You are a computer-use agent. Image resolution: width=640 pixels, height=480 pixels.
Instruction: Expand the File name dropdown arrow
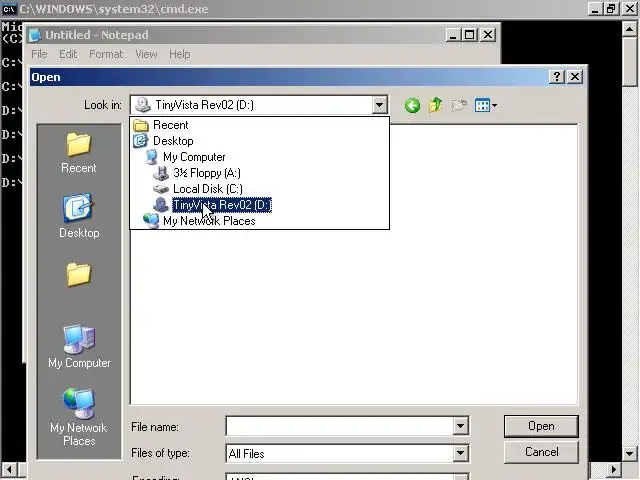(x=460, y=426)
